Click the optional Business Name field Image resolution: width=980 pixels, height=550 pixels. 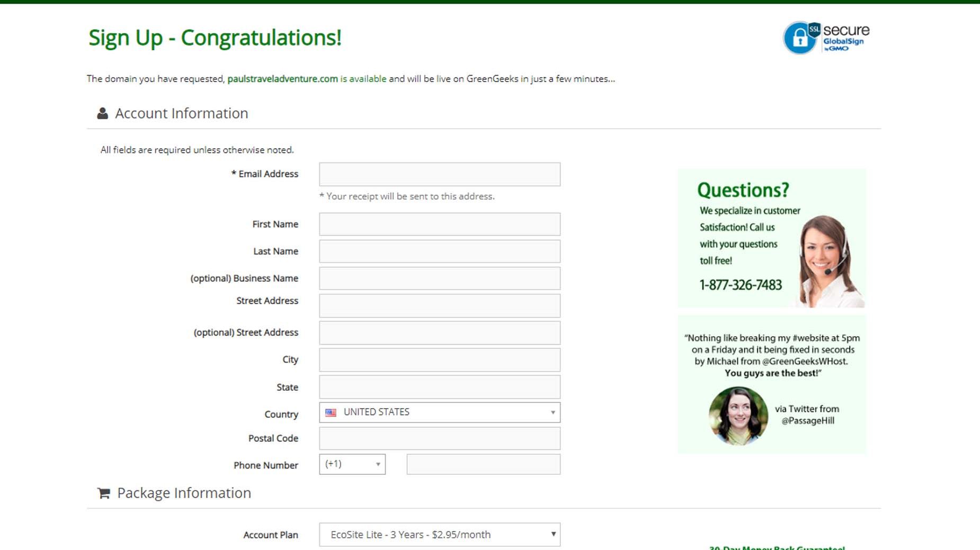[x=439, y=278]
